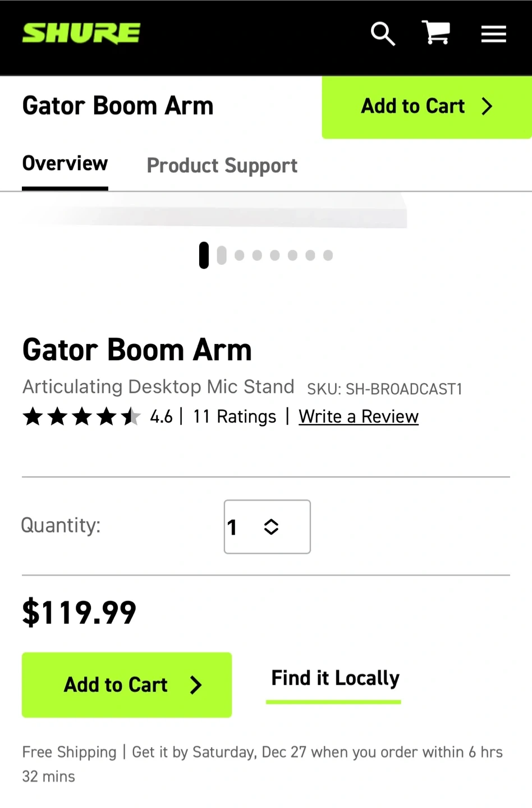This screenshot has width=532, height=808.
Task: Select the Overview tab
Action: [65, 164]
